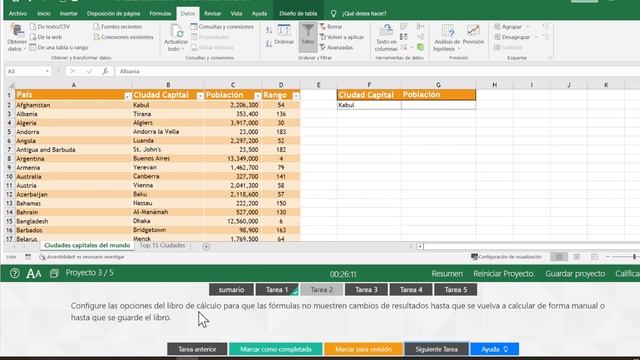Adjust the zoom slider in status bar
Image resolution: width=640 pixels, height=360 pixels.
(634, 257)
